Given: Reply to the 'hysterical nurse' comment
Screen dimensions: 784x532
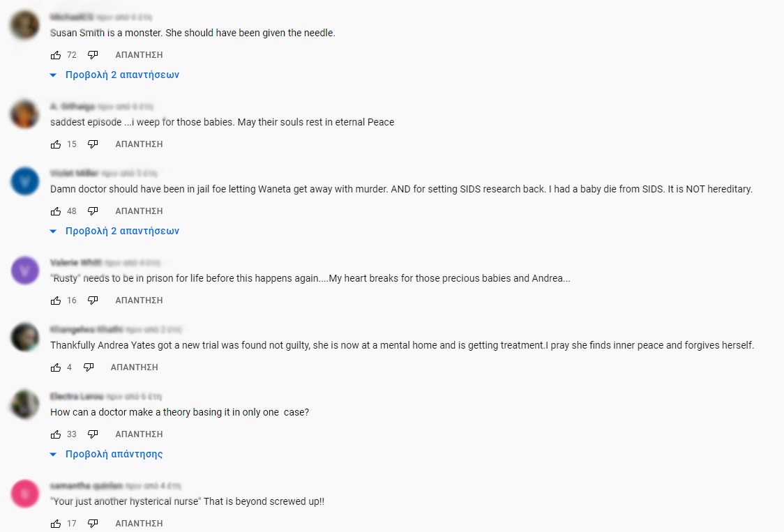Looking at the screenshot, I should tap(139, 524).
